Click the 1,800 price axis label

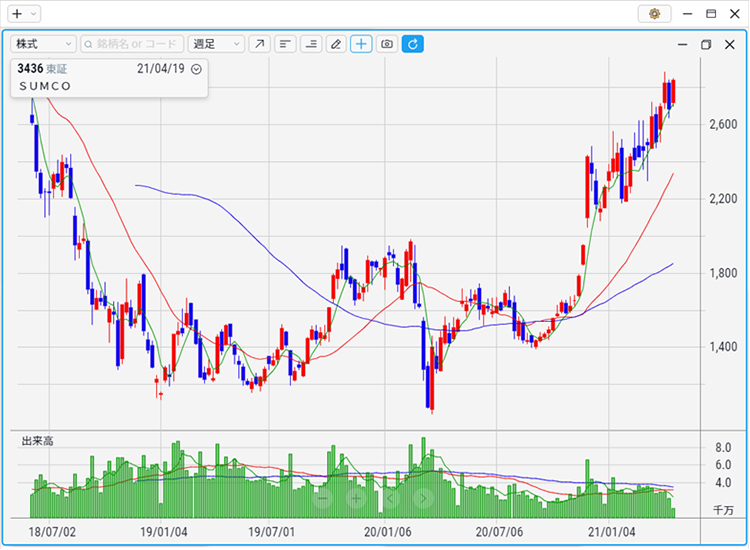tap(723, 273)
